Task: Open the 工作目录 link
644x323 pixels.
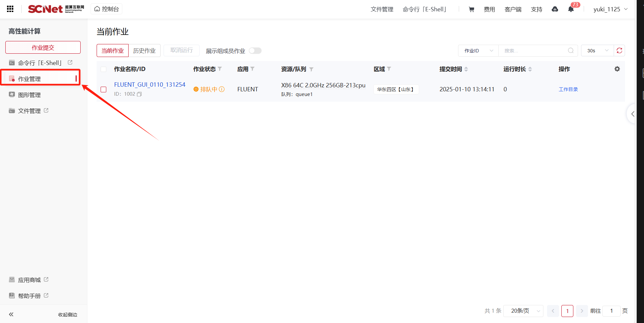Action: point(568,89)
